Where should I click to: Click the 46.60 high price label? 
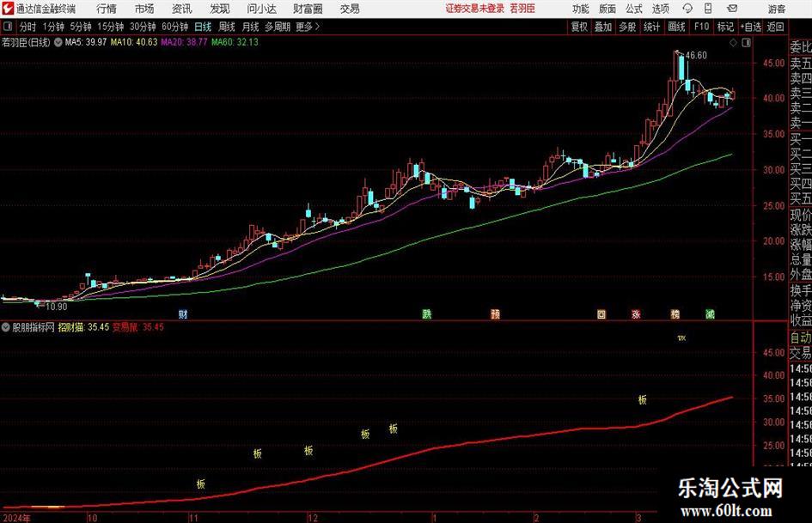[696, 56]
